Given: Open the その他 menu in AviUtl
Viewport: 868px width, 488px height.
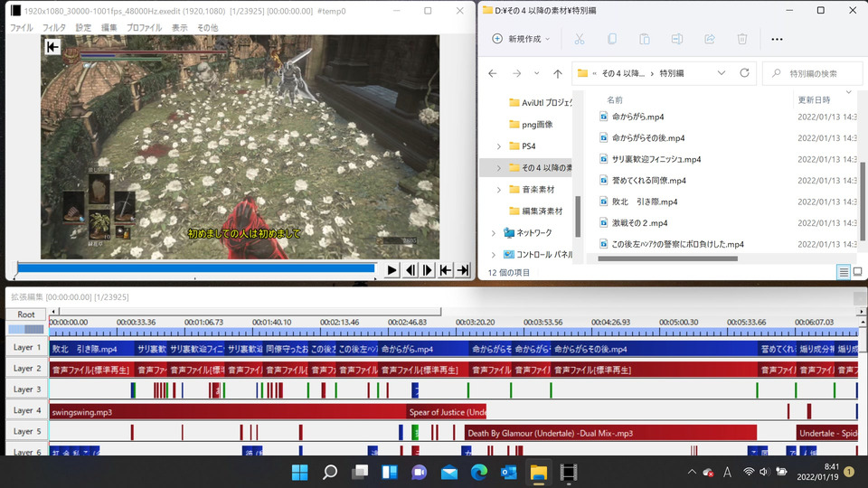Looking at the screenshot, I should [208, 28].
